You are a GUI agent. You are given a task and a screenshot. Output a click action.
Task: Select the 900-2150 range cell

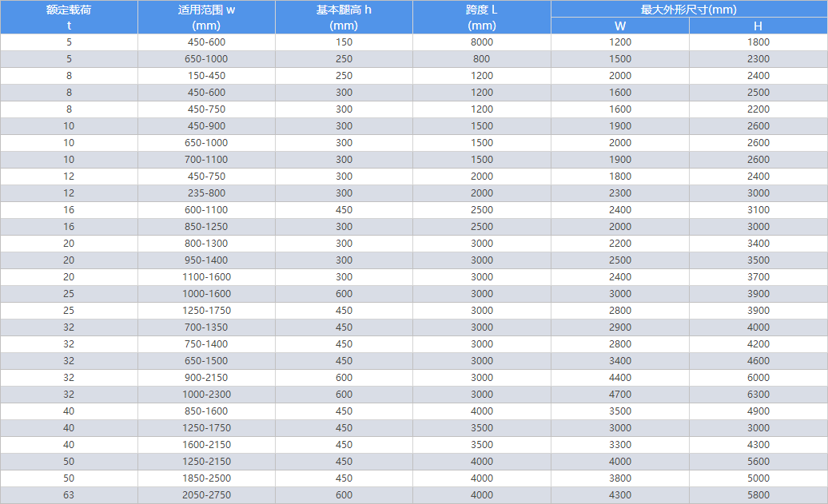click(x=206, y=377)
